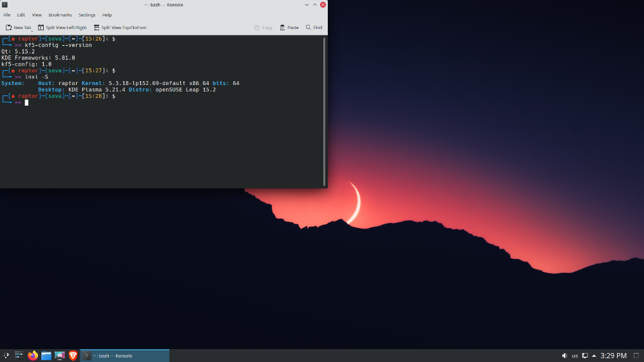Open the Bookmarks menu

(x=60, y=15)
